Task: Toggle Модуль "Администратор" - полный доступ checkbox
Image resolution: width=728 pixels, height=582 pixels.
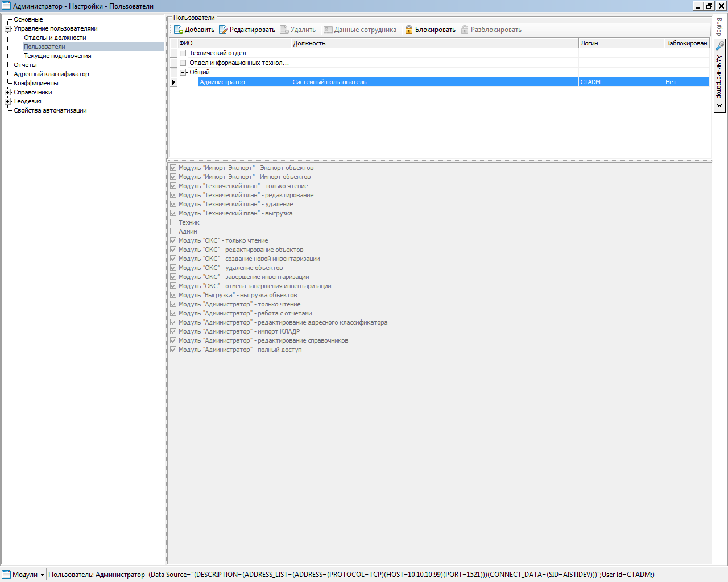Action: click(x=173, y=350)
